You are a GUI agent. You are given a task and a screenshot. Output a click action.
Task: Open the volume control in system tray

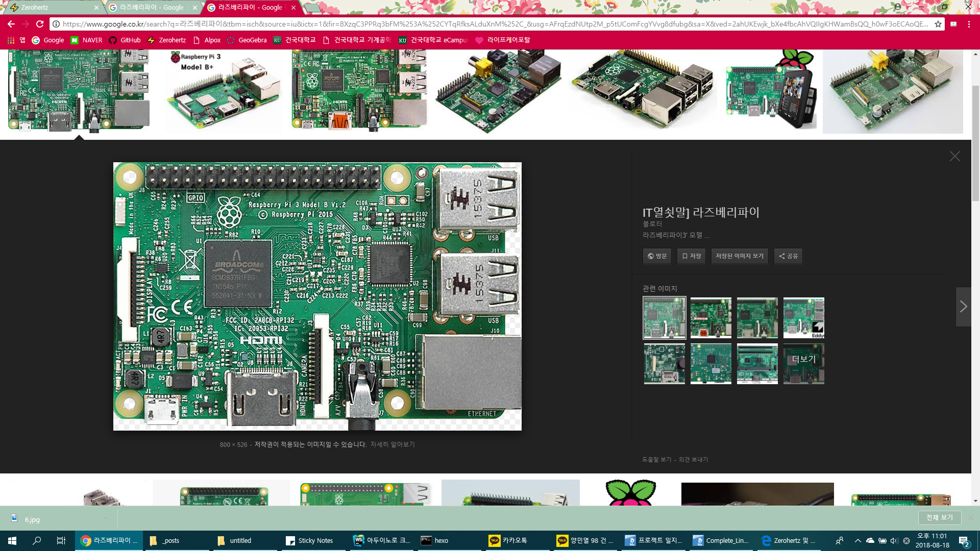coord(894,540)
